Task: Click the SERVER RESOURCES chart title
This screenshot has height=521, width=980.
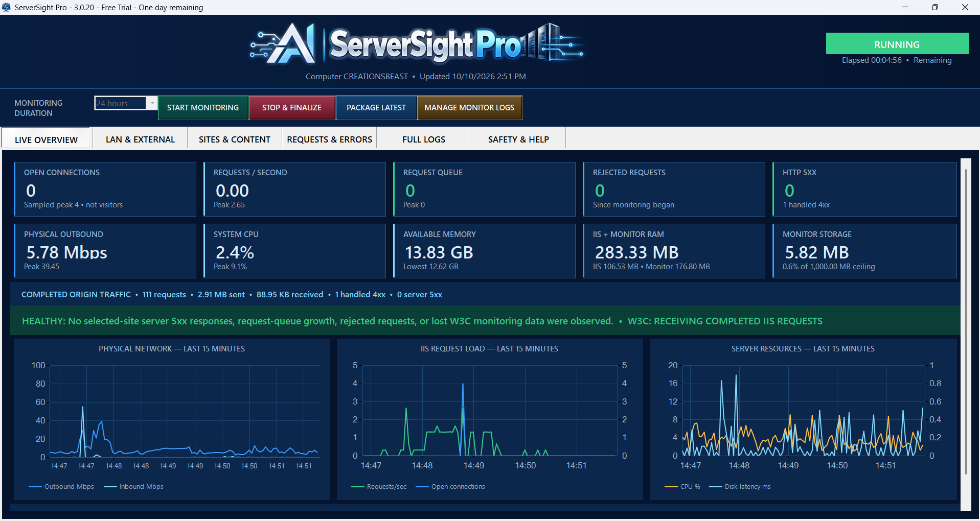Action: (803, 349)
